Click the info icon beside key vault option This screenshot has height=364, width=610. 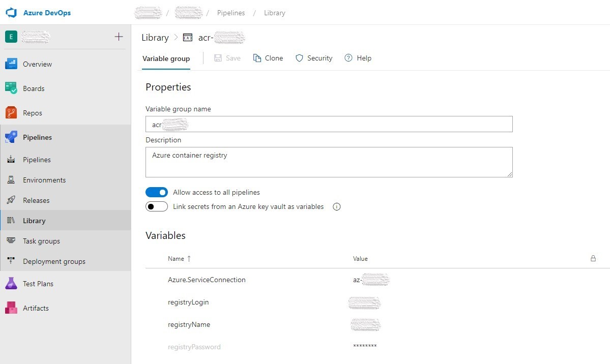[x=336, y=207]
